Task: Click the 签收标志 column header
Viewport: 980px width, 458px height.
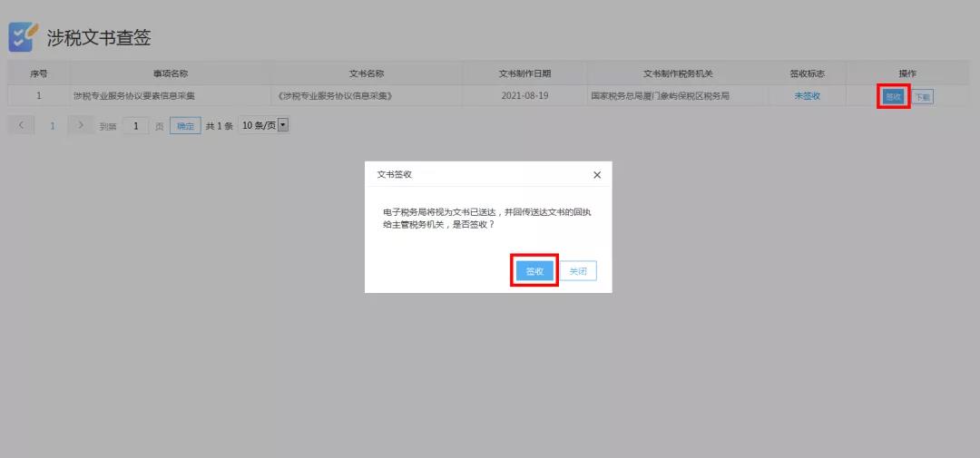Action: (807, 73)
